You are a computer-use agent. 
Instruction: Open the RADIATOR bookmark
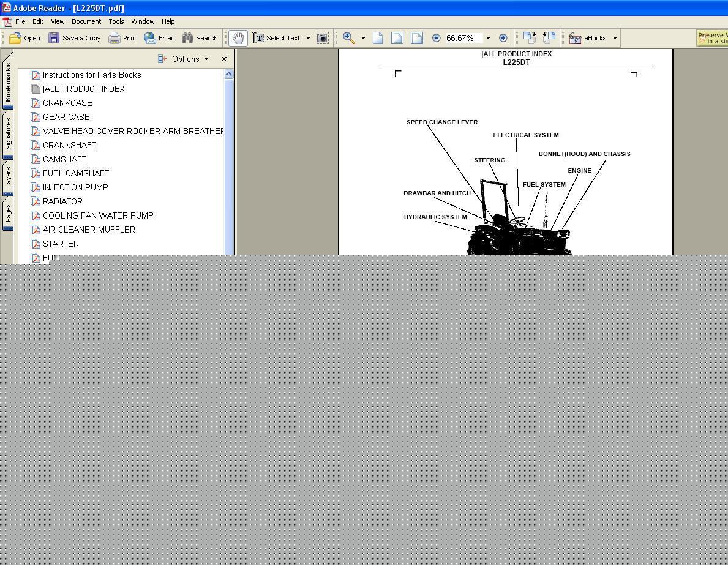[x=62, y=201]
